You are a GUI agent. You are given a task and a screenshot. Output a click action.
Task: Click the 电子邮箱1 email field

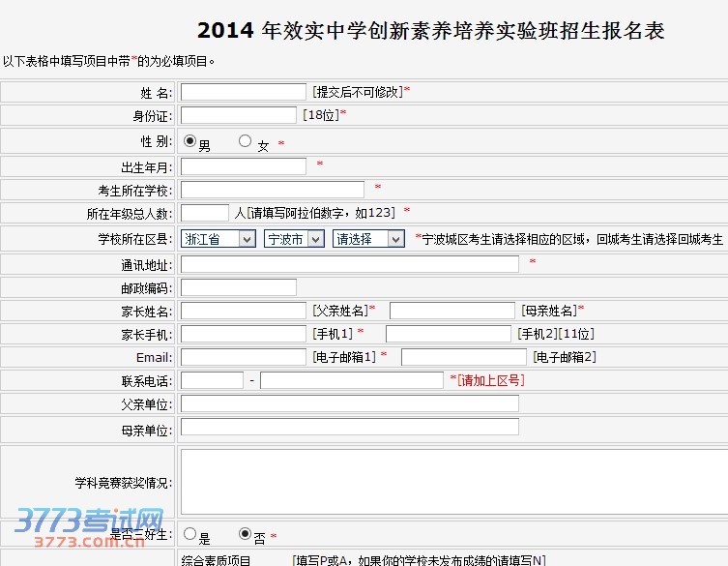243,357
